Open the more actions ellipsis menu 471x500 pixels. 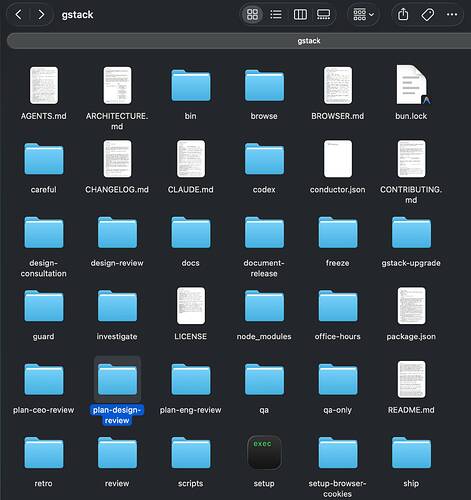[452, 14]
